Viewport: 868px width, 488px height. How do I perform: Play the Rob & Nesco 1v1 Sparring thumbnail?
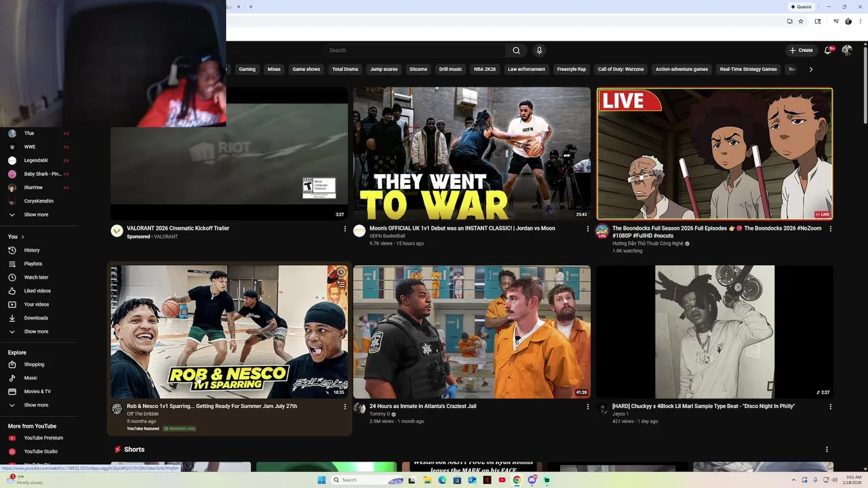coord(229,331)
